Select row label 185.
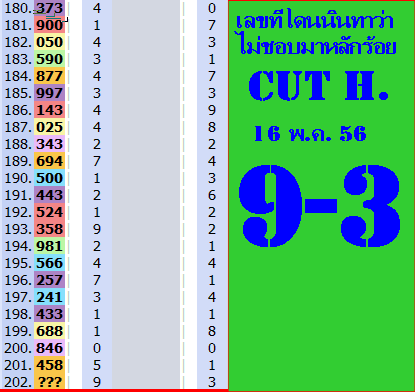The image size is (415, 392). coord(18,93)
